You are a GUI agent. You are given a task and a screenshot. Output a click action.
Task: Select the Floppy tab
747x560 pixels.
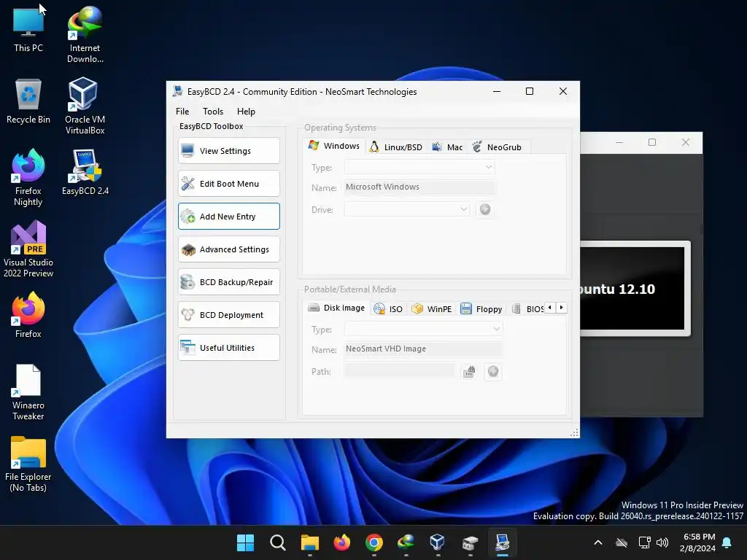[481, 309]
